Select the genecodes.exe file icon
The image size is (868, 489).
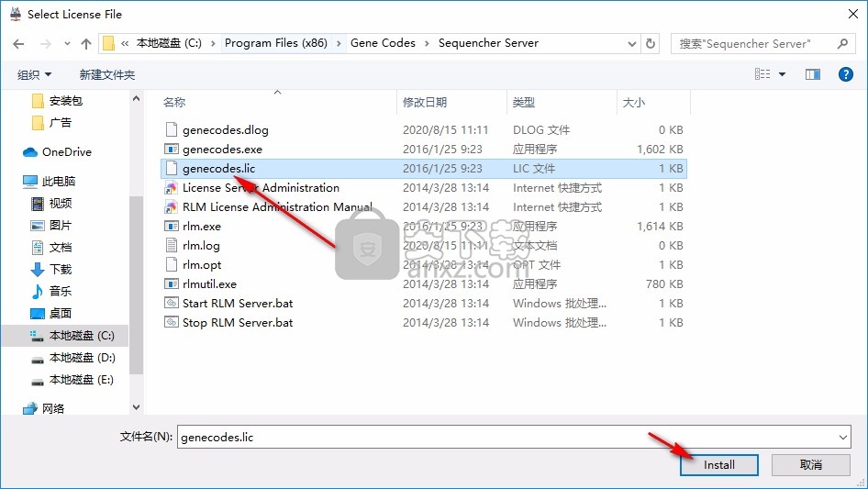172,149
